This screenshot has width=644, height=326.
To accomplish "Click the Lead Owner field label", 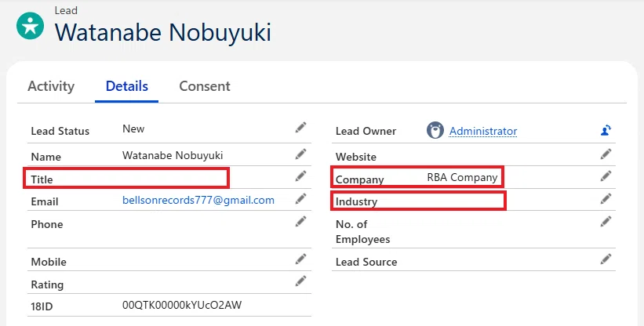I will pyautogui.click(x=366, y=131).
